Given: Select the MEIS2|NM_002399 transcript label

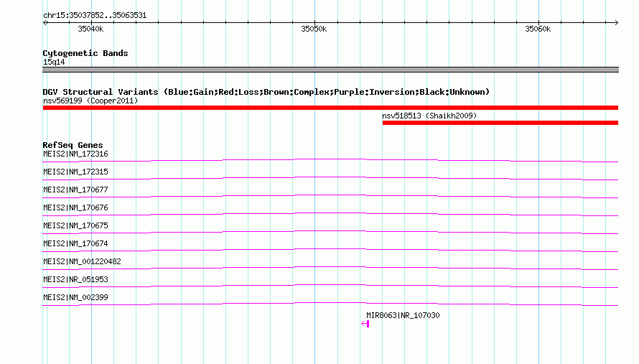Looking at the screenshot, I should (x=76, y=297).
